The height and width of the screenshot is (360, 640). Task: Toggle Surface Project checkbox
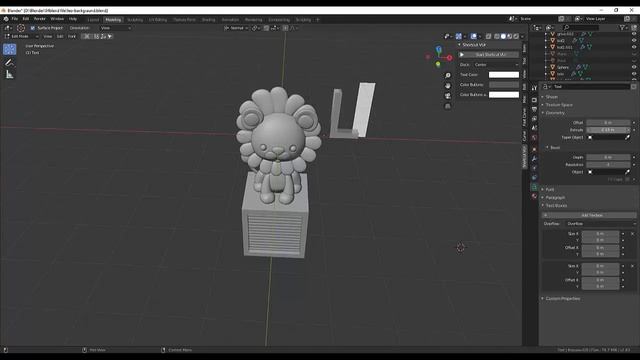click(33, 28)
